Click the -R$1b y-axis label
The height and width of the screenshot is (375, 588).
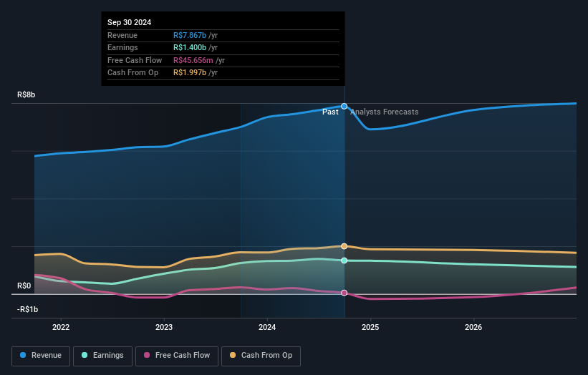coord(28,309)
